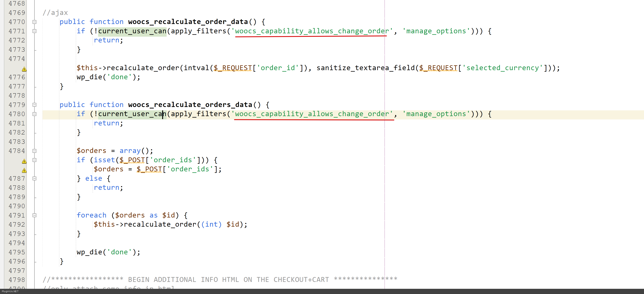Viewport: 644px width, 294px height.
Task: Click the underlined $_REQUEST before 'selected_currency'
Action: click(x=438, y=68)
